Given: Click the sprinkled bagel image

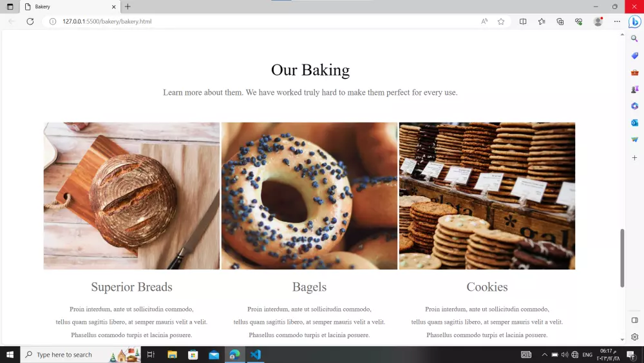Looking at the screenshot, I should pyautogui.click(x=309, y=195).
